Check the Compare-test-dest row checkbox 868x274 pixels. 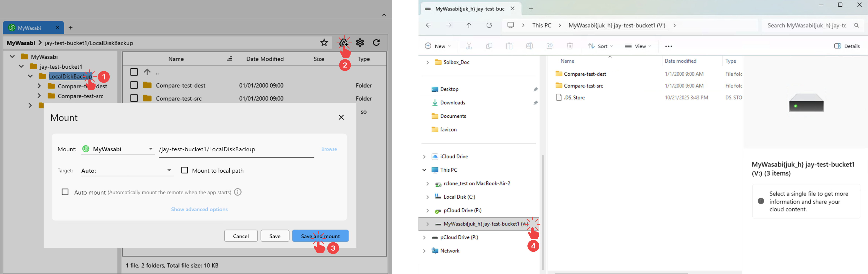click(134, 85)
